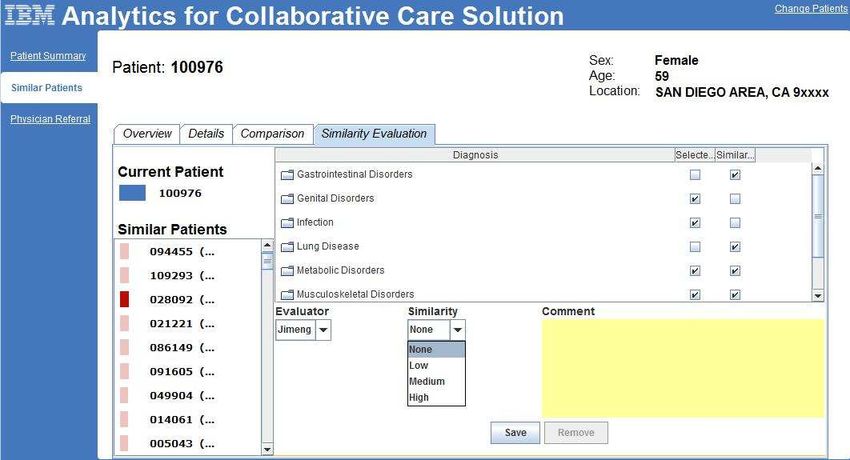Click the similar patients list scroll-down arrow

coord(267,449)
